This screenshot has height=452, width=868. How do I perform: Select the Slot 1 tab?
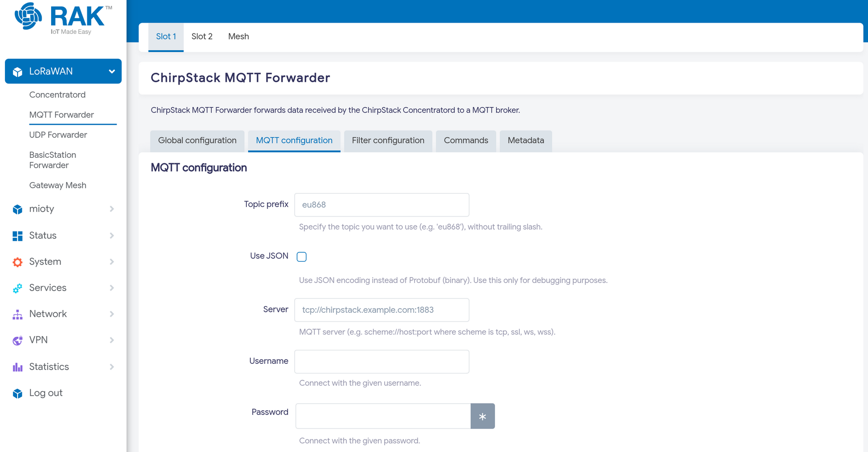pos(166,37)
